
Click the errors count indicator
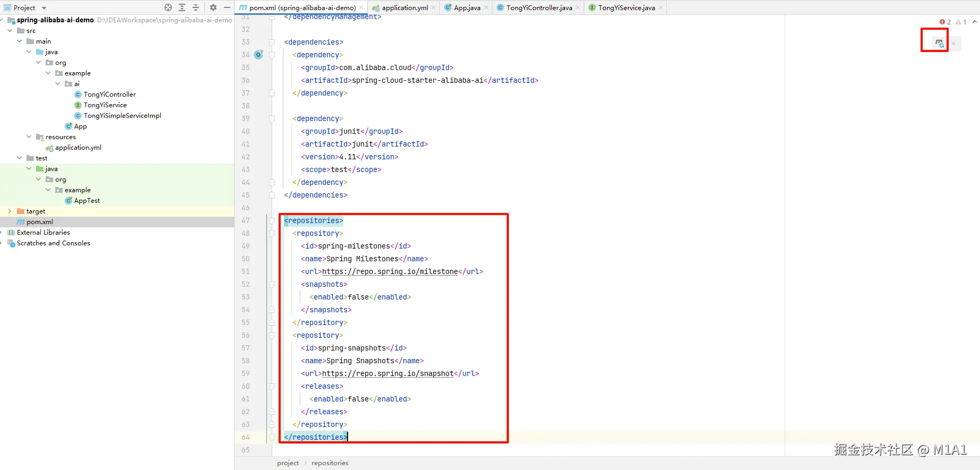click(945, 22)
